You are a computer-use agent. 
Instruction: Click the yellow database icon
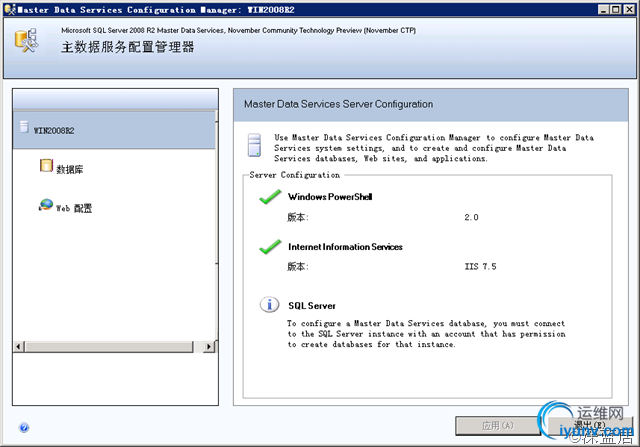point(46,166)
